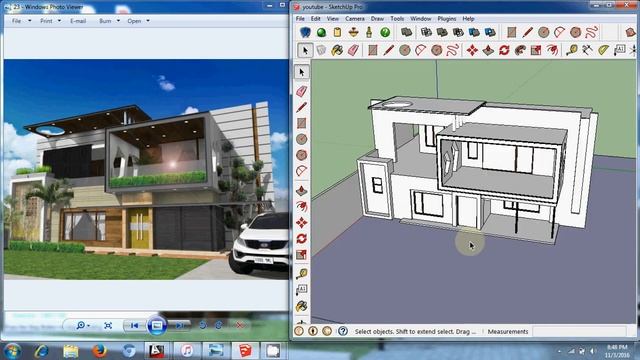Select the Circle tool in the left vertical toolbar
This screenshot has width=640, height=360.
coord(302,139)
